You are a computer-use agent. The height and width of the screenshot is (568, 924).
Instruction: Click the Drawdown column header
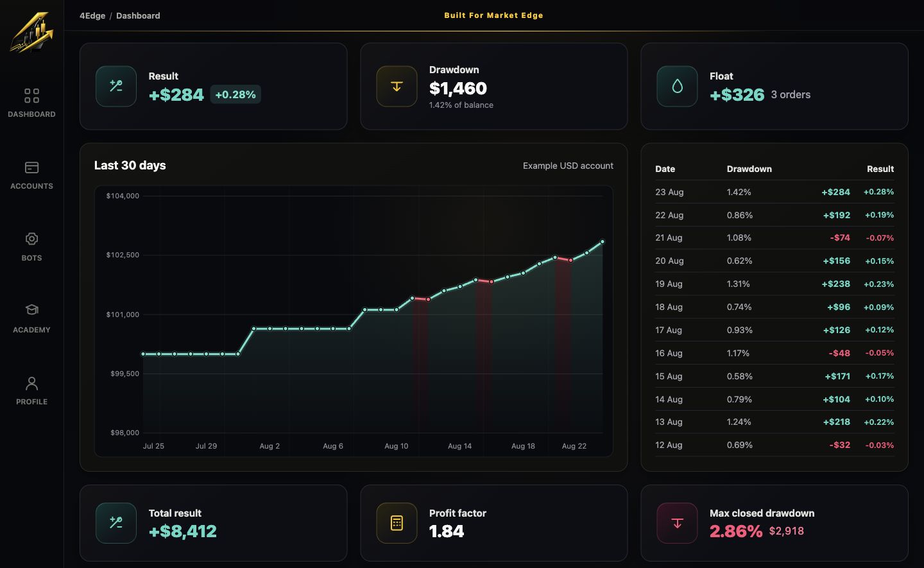[x=749, y=169]
